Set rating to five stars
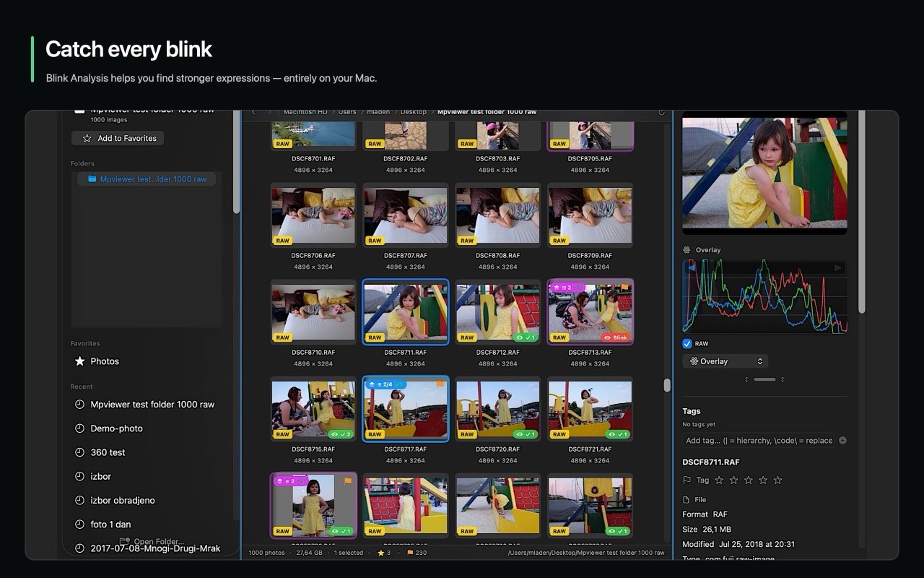The height and width of the screenshot is (578, 924). pos(777,480)
